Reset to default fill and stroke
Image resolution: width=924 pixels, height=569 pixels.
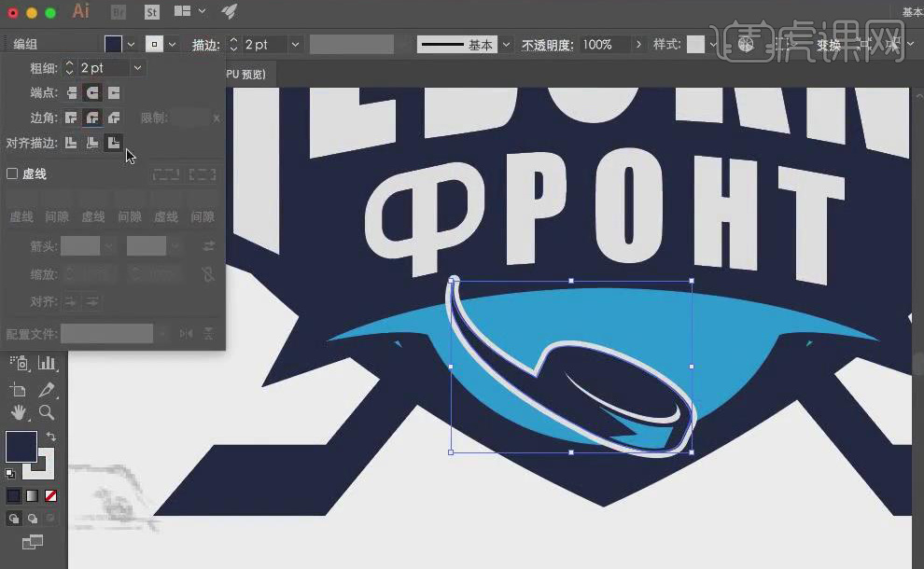pyautogui.click(x=10, y=473)
